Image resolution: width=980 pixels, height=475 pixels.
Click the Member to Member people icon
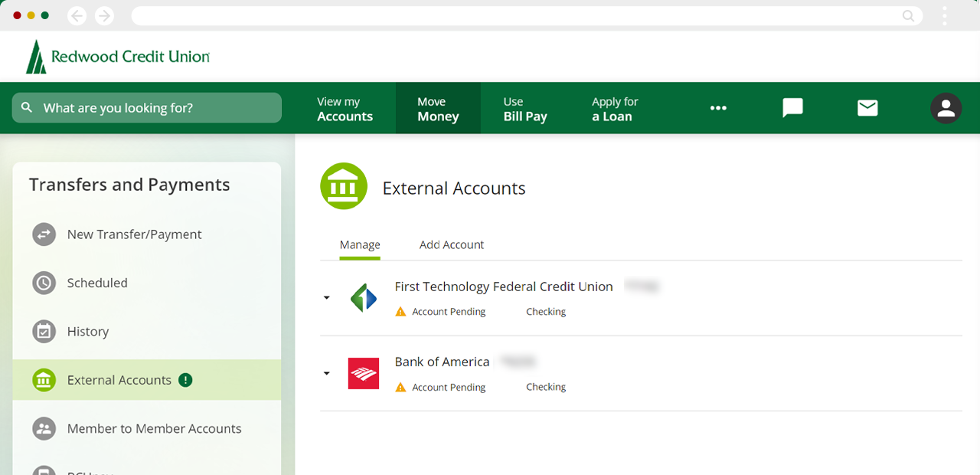pos(44,429)
